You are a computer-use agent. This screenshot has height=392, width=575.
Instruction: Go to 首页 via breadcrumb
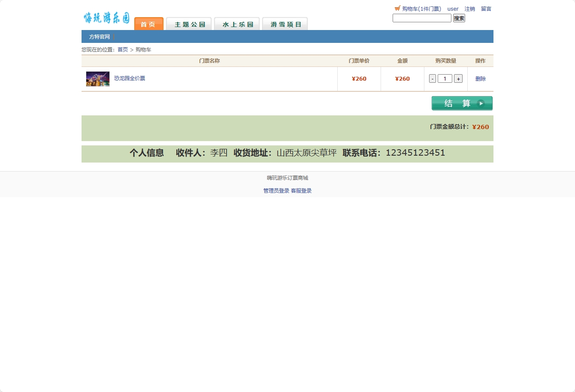(x=123, y=50)
